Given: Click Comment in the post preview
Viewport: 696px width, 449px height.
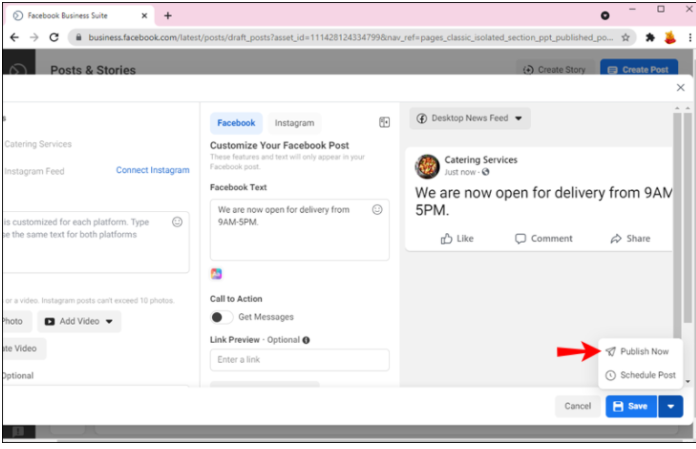Looking at the screenshot, I should point(544,239).
